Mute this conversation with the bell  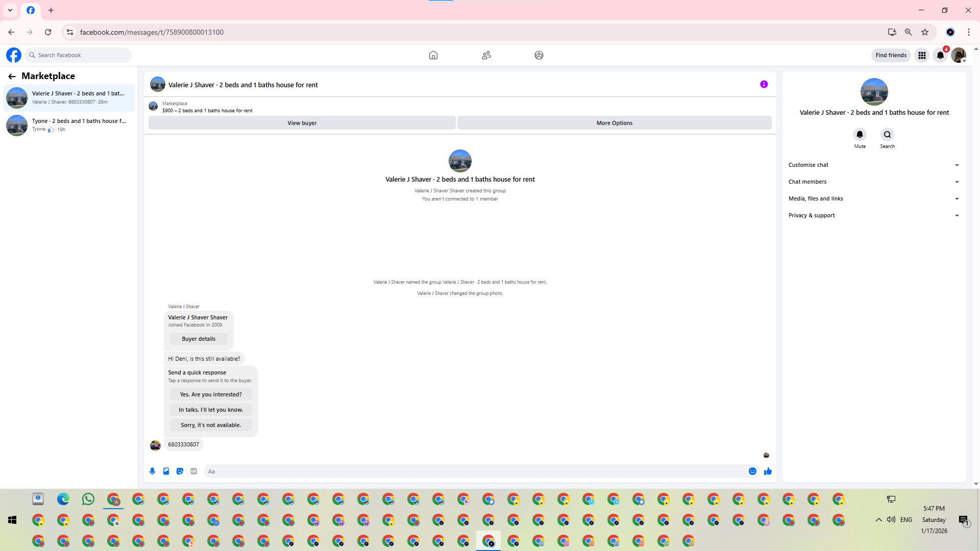(860, 135)
